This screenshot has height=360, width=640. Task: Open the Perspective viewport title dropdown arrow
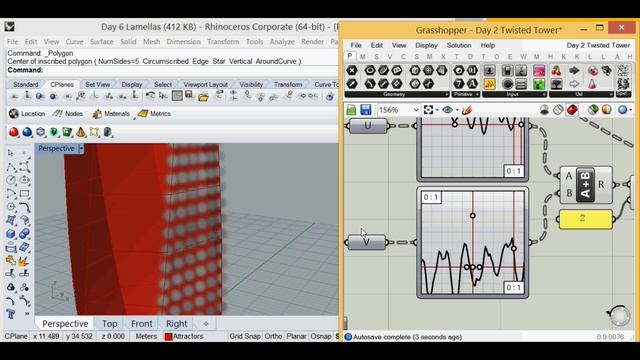tap(81, 149)
